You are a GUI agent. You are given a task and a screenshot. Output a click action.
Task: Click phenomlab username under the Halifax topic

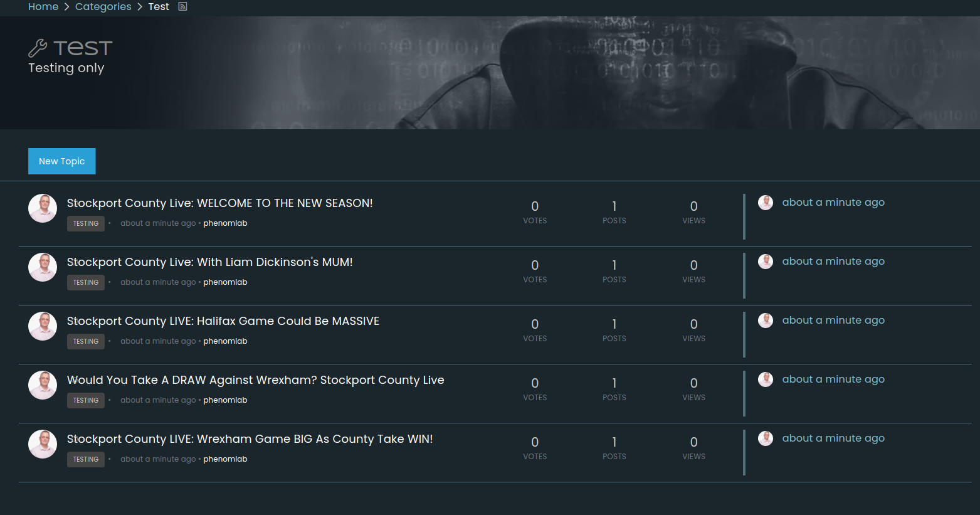point(225,341)
